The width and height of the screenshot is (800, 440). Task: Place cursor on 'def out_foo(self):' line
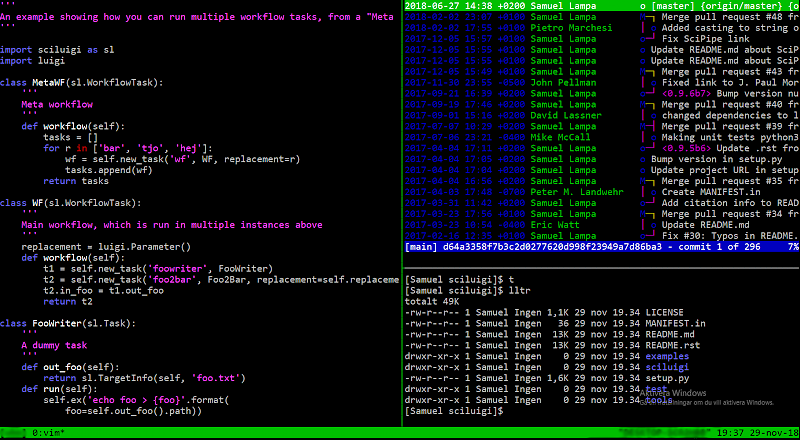pyautogui.click(x=70, y=367)
